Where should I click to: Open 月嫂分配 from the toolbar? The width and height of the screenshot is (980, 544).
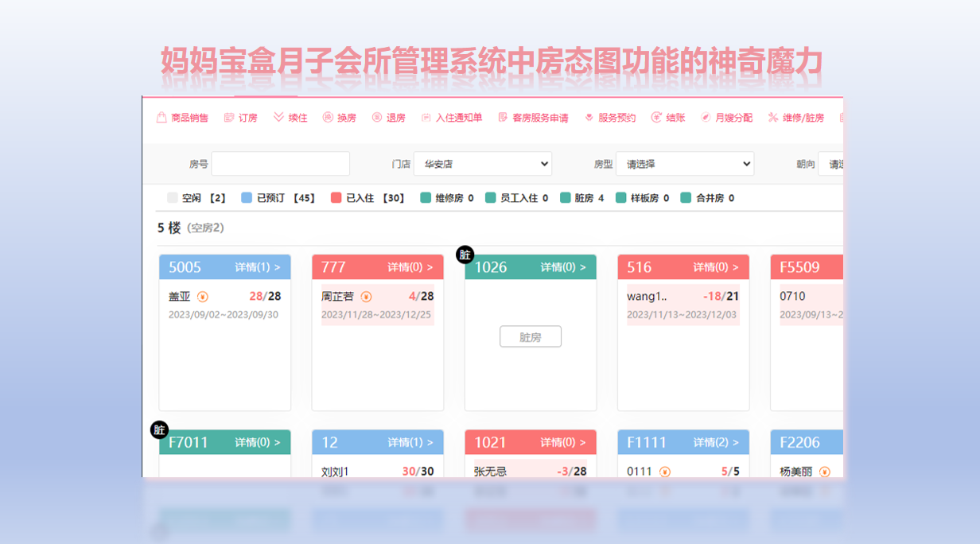726,118
